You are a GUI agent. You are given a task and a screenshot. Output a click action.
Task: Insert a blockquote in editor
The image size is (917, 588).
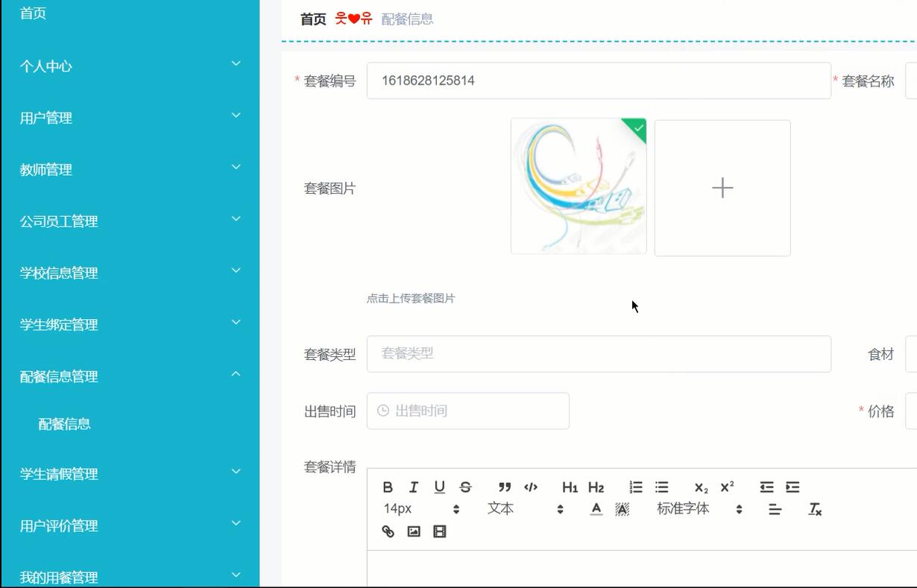tap(505, 487)
